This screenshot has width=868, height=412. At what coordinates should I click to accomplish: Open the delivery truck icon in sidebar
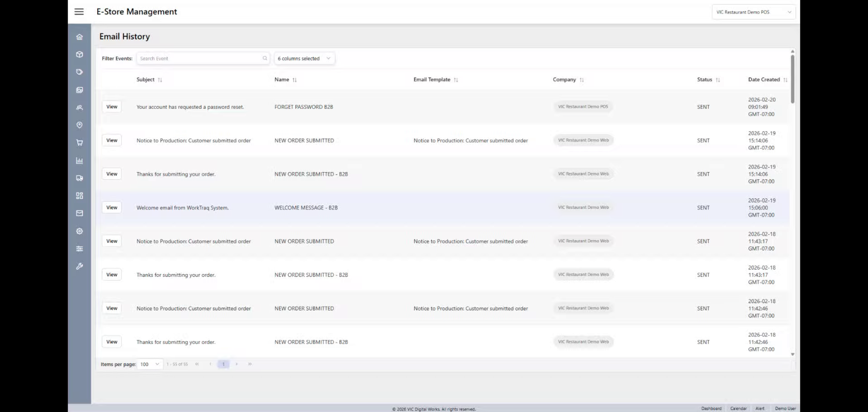[x=80, y=178]
